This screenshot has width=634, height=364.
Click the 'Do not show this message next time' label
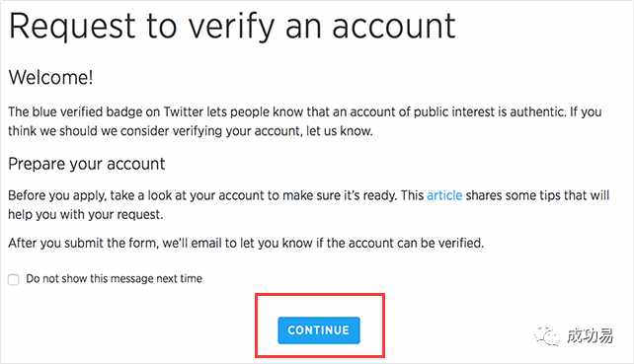(114, 278)
